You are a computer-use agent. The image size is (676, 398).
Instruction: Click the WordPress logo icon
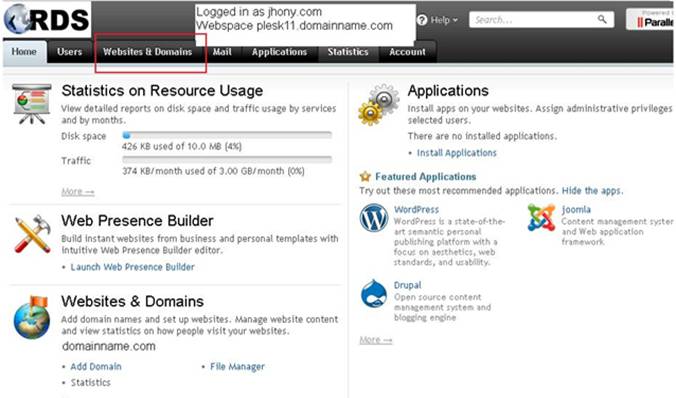[x=374, y=218]
